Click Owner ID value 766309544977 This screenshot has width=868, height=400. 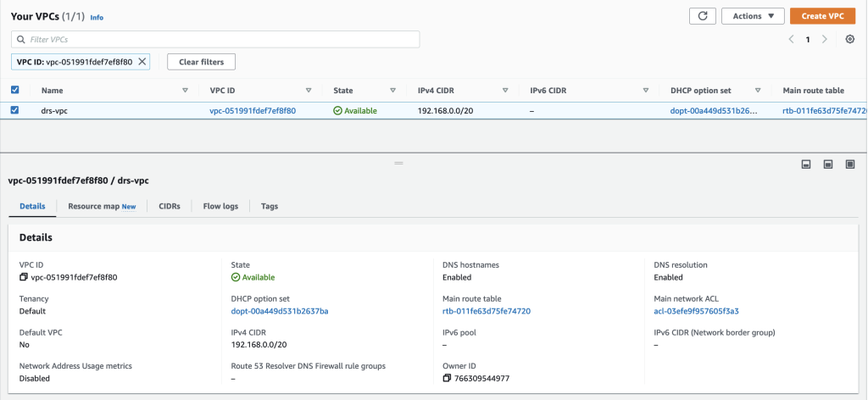pyautogui.click(x=481, y=379)
